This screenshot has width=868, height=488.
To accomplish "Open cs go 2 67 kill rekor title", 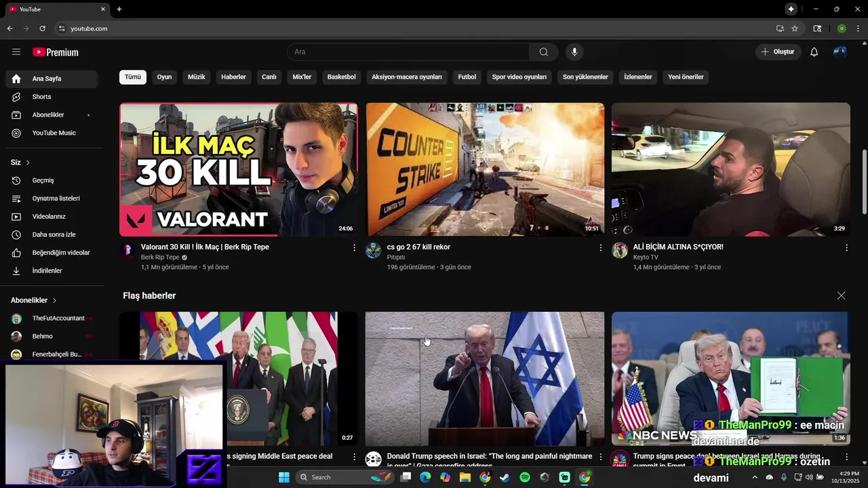I will point(418,247).
